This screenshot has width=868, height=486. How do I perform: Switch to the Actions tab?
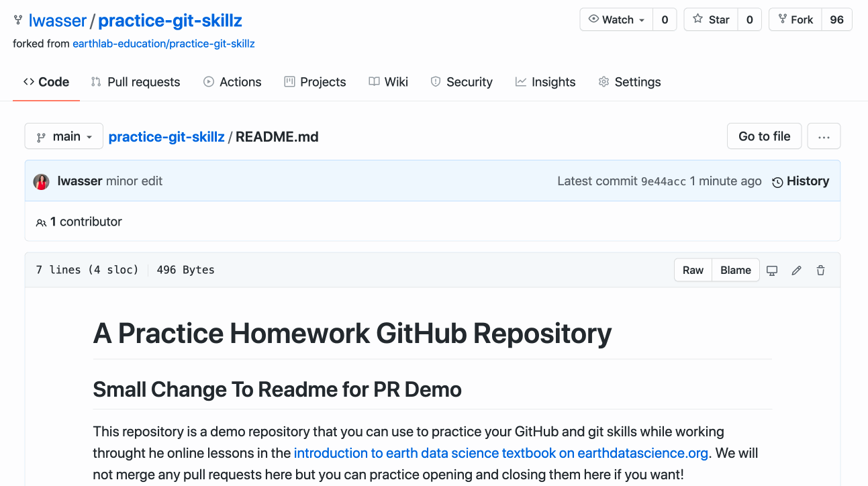232,82
